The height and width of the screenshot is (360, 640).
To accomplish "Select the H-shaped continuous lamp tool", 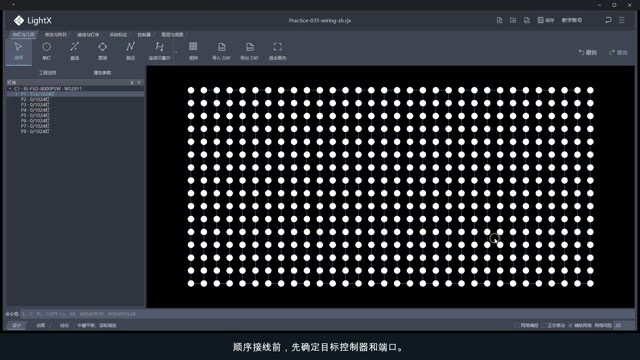I will (x=159, y=51).
